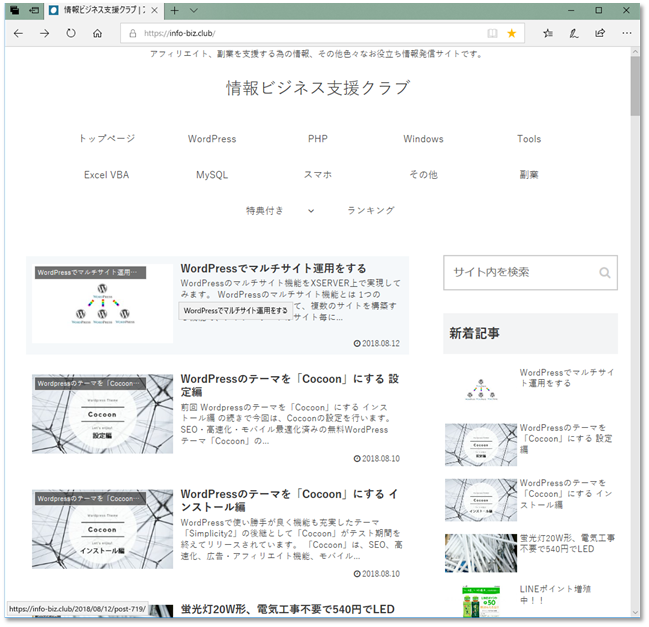Click the browser forward arrow
The width and height of the screenshot is (649, 627).
pos(44,34)
